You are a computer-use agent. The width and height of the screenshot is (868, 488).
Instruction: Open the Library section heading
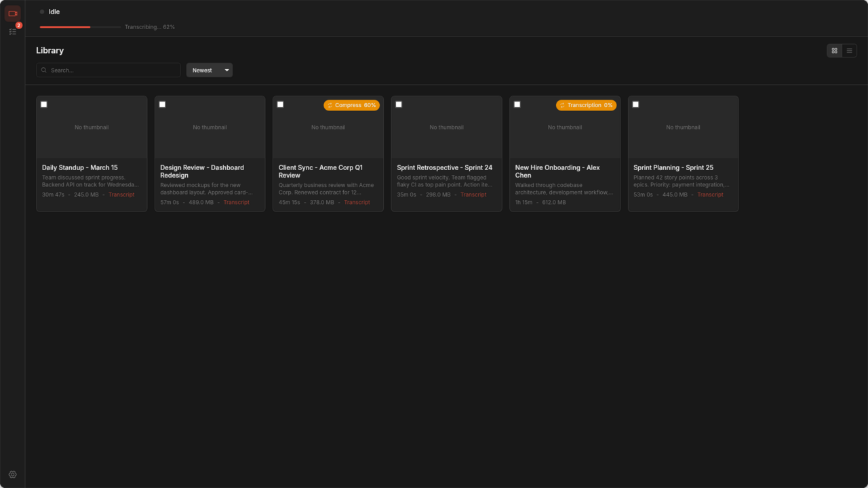(50, 50)
